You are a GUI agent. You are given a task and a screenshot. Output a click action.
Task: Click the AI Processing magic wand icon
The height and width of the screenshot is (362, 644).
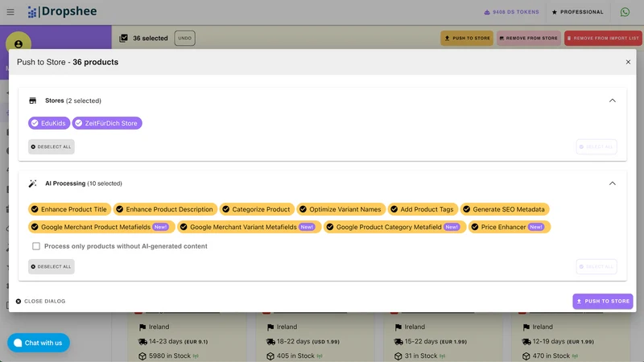(32, 183)
